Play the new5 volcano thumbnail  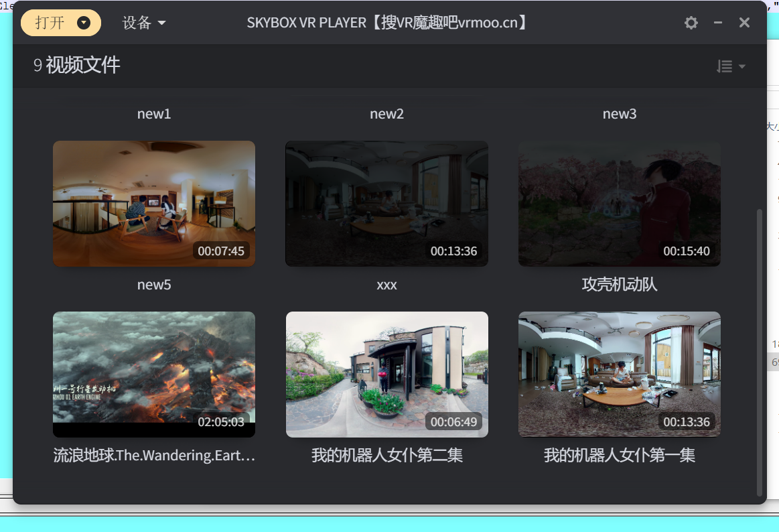click(153, 374)
